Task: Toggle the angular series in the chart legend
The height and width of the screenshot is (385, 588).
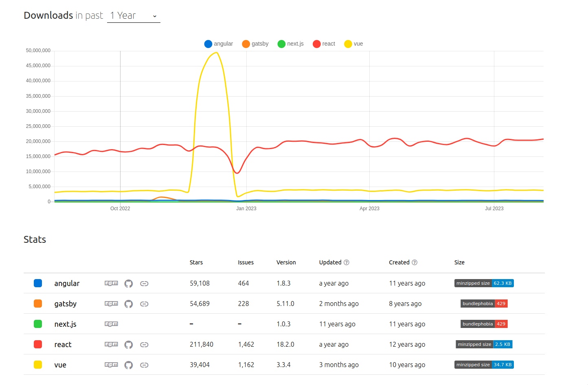Action: point(218,44)
